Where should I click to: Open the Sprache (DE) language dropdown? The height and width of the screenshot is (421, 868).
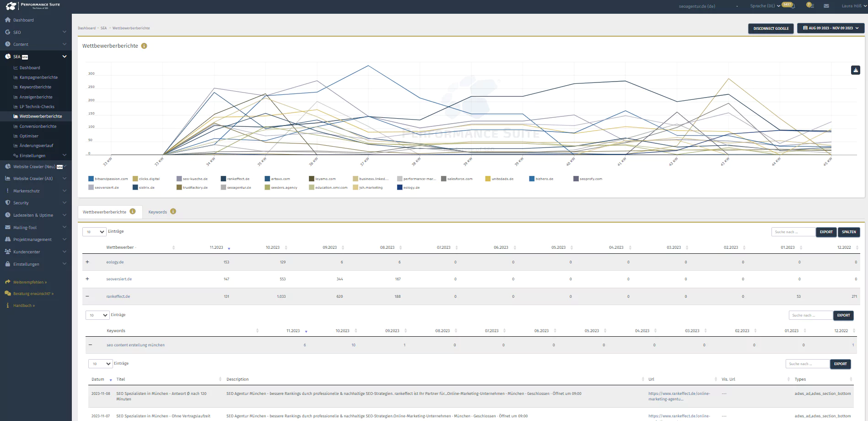click(x=765, y=6)
